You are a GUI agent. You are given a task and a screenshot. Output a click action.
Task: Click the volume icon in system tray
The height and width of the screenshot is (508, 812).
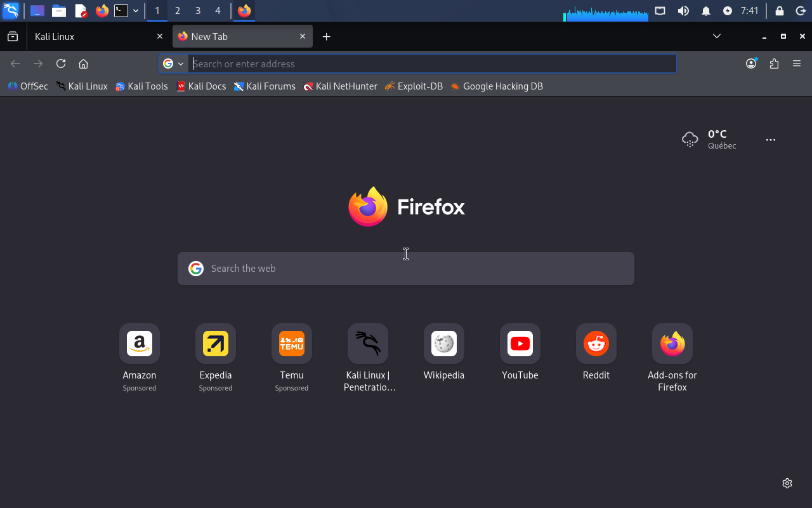click(x=683, y=11)
